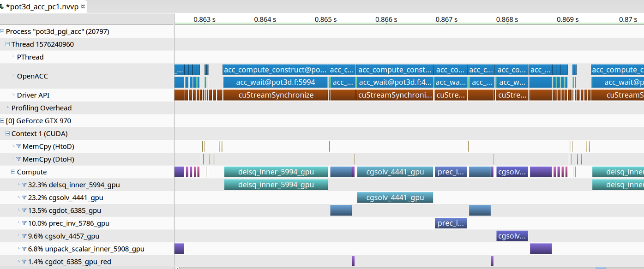Click filter icon for unpack_scalar_inner_5908_gpu row

tap(24, 249)
